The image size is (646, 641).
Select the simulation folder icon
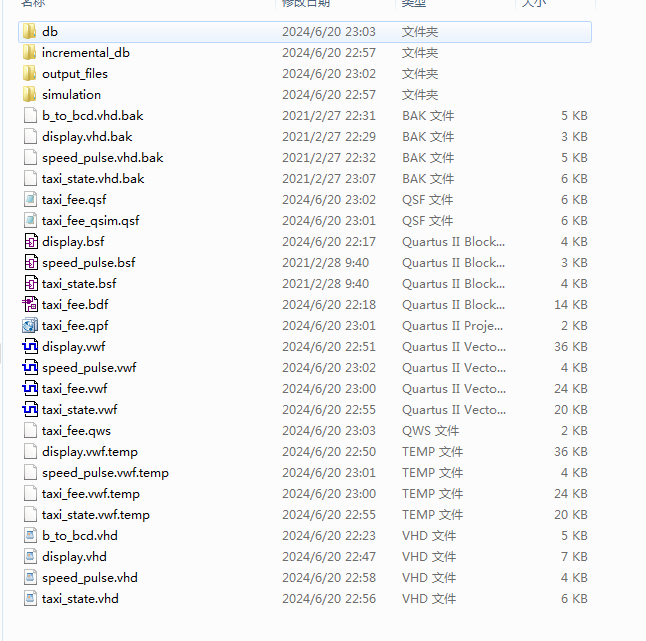[x=30, y=95]
